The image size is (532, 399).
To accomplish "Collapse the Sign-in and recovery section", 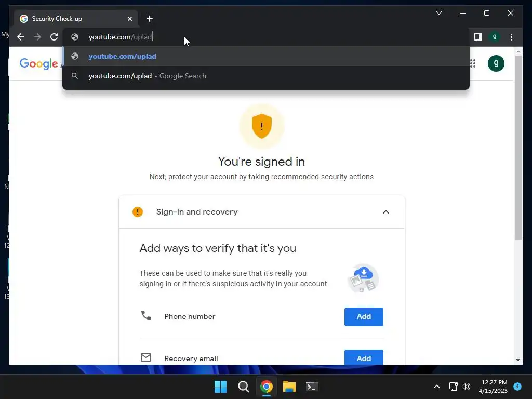I will pos(386,212).
